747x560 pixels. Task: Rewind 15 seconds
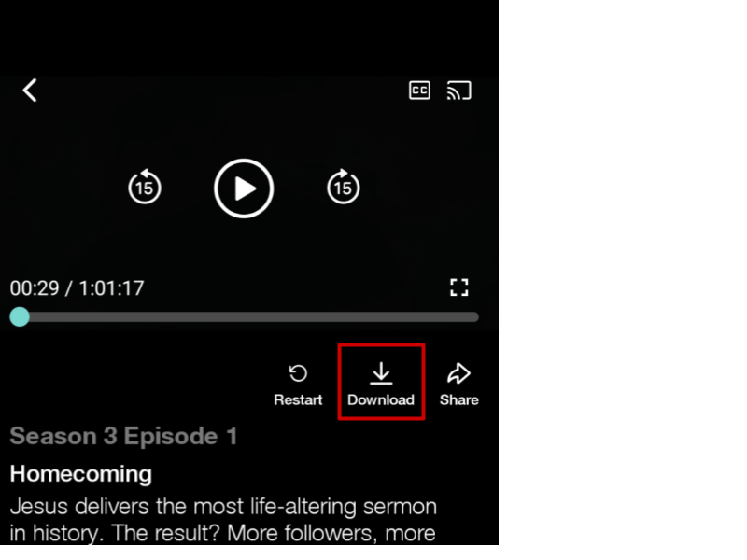point(145,187)
